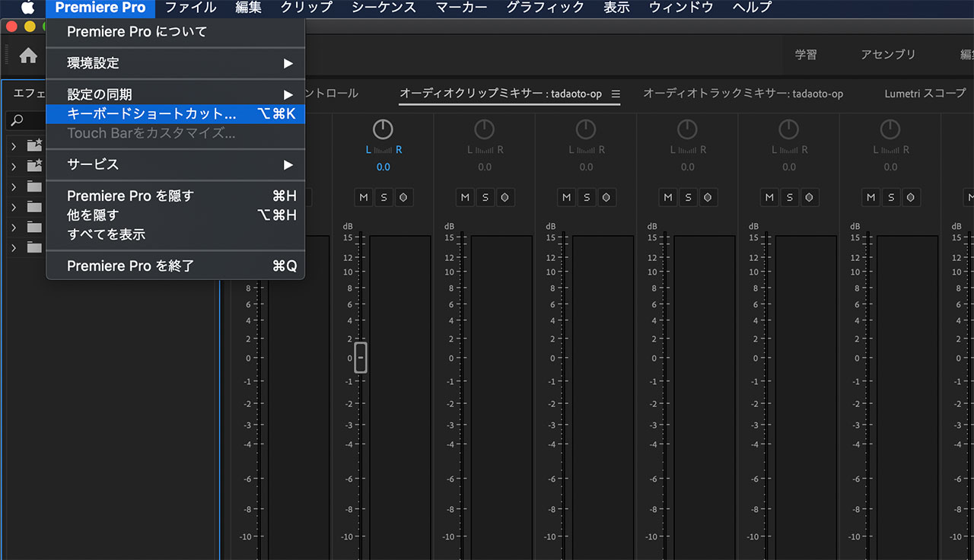Choose Premiere Pro を隠す
Image resolution: width=974 pixels, height=560 pixels.
pyautogui.click(x=175, y=196)
